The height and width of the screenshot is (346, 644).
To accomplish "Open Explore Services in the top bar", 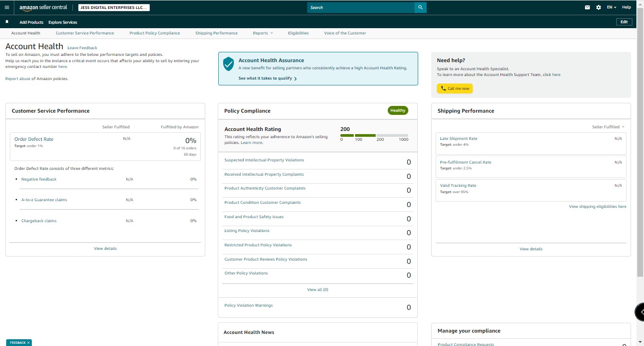I will 63,22.
